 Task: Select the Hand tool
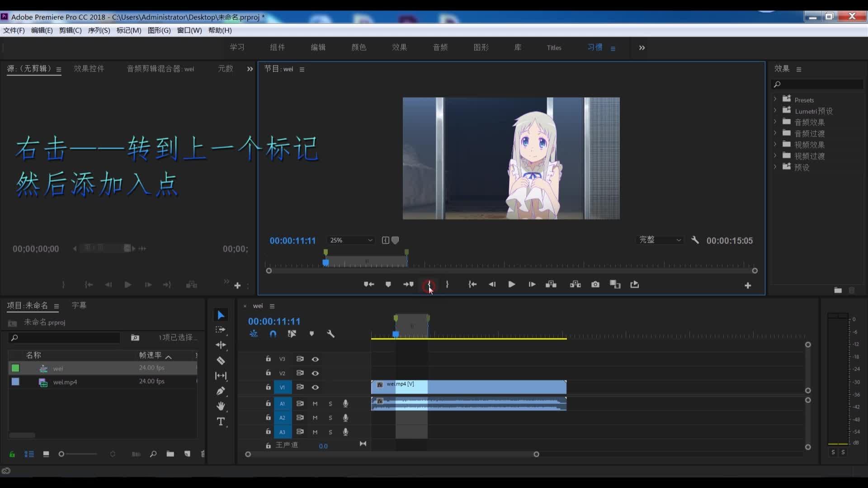point(221,406)
